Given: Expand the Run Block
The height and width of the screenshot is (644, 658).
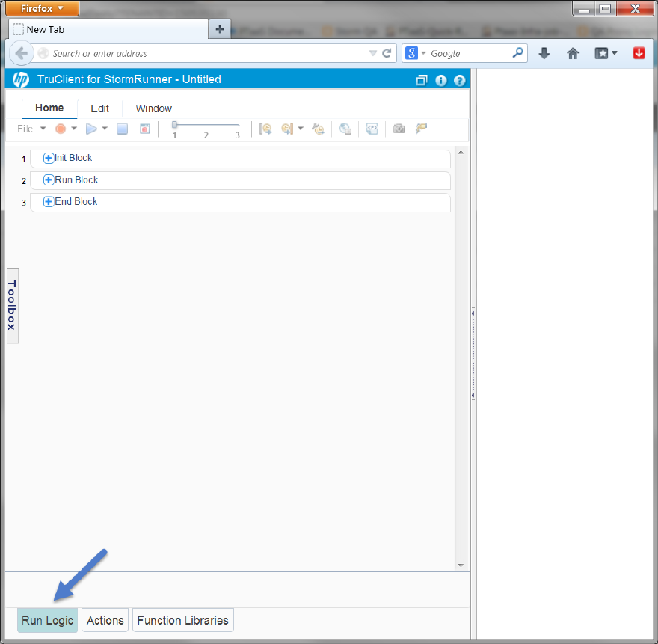Looking at the screenshot, I should (49, 180).
